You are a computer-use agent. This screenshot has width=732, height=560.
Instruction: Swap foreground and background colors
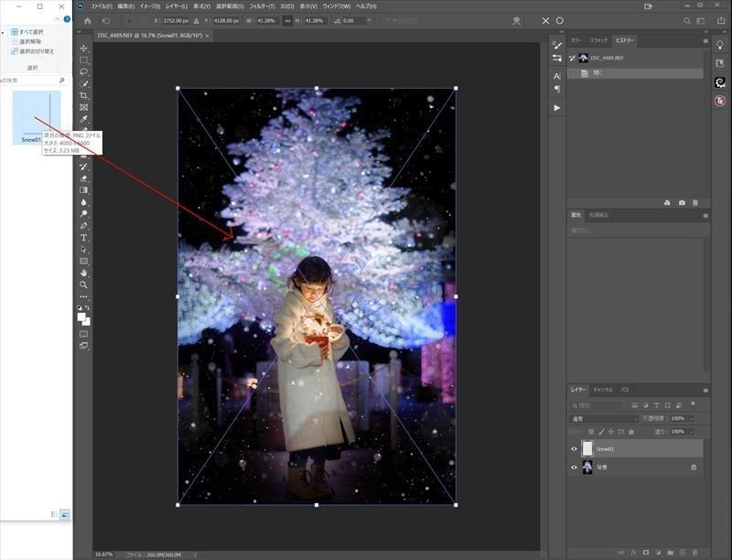click(x=87, y=308)
